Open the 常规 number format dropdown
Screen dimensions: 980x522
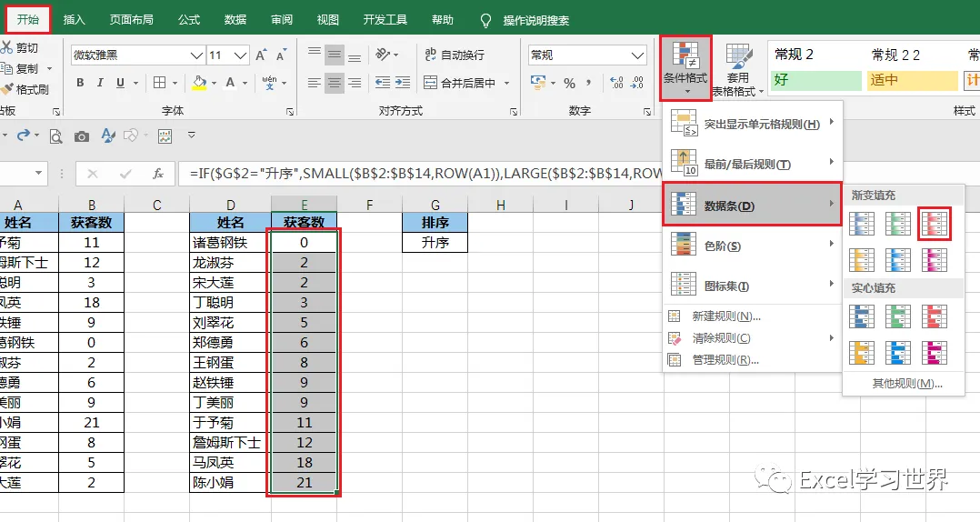638,55
